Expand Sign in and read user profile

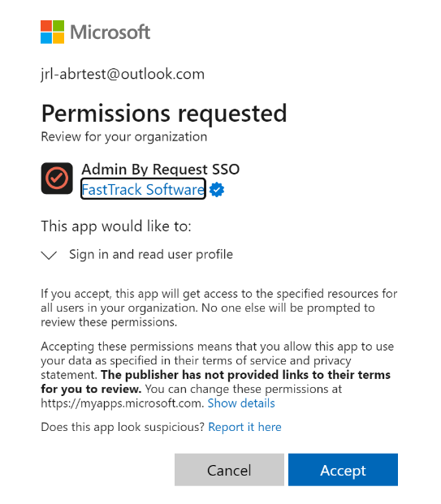coord(151,255)
